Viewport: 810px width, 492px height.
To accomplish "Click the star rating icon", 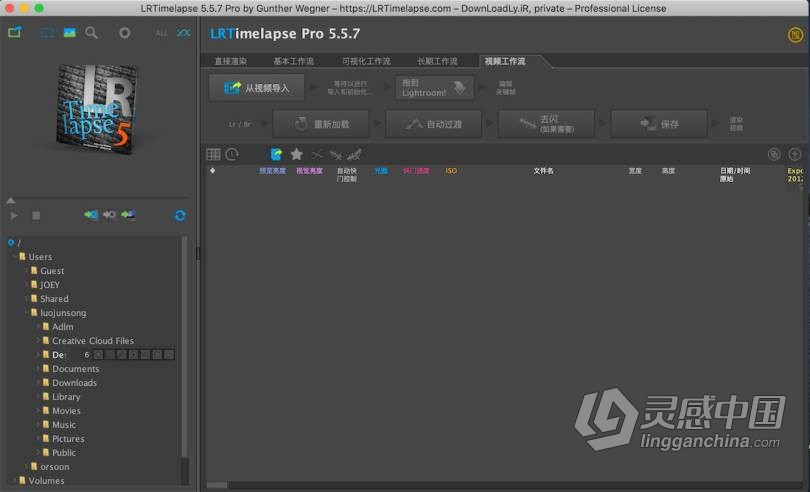I will click(297, 154).
